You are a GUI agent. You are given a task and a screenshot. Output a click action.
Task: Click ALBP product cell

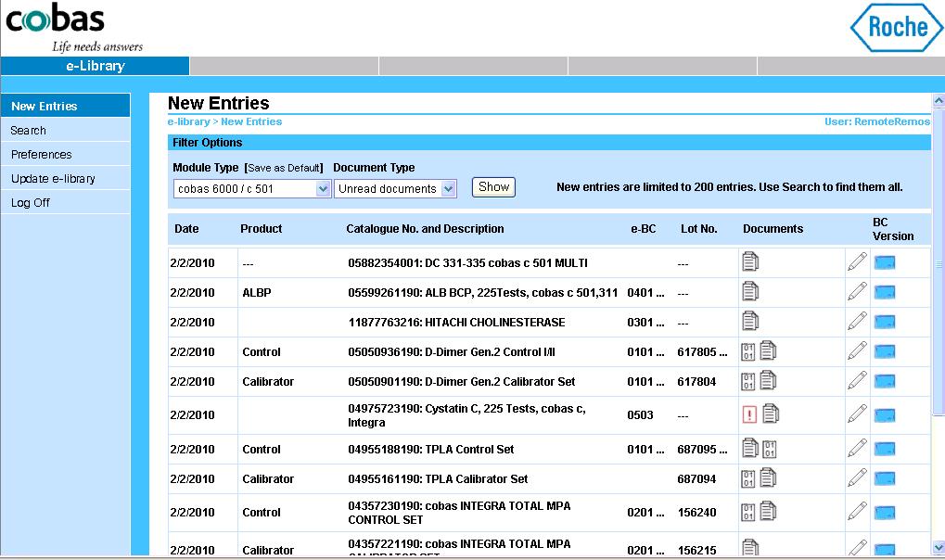point(257,293)
